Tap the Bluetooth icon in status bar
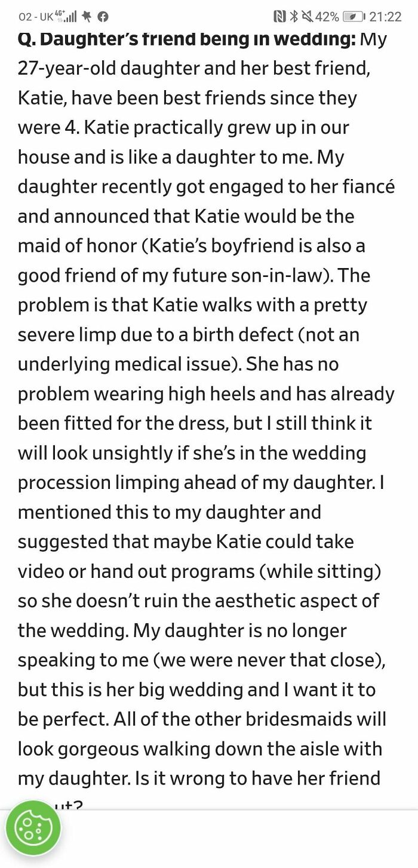Image resolution: width=418 pixels, height=868 pixels. point(293,17)
